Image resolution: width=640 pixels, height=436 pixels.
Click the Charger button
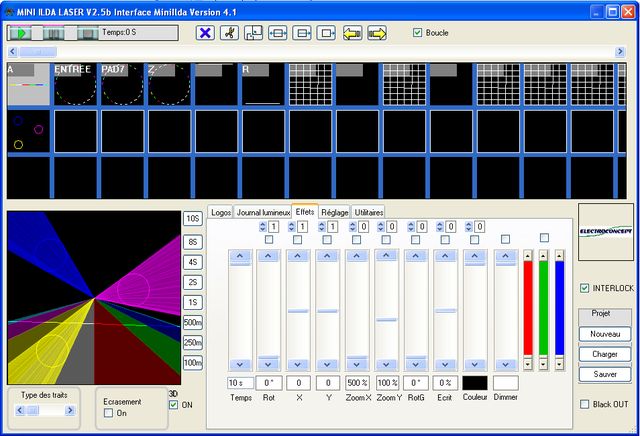click(605, 354)
